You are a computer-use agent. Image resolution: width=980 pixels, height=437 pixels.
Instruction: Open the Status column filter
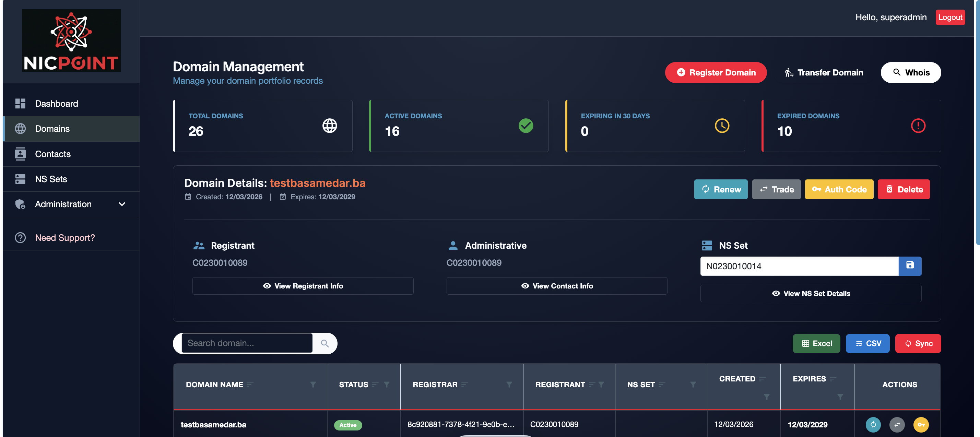(x=387, y=384)
